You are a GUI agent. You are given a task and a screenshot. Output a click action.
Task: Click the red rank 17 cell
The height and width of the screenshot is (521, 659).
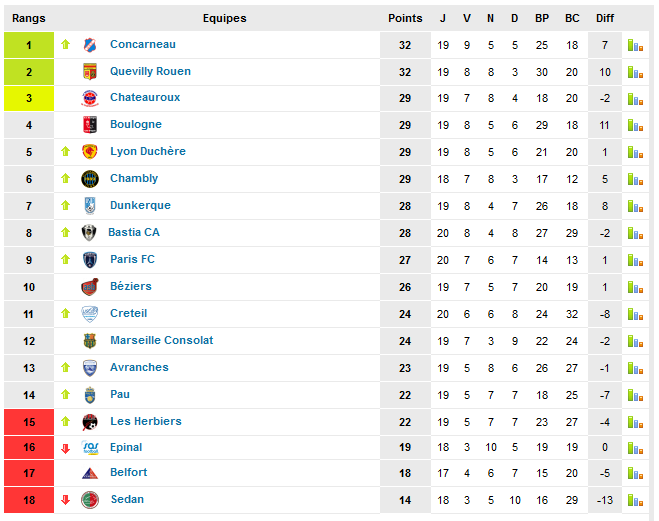[x=29, y=473]
